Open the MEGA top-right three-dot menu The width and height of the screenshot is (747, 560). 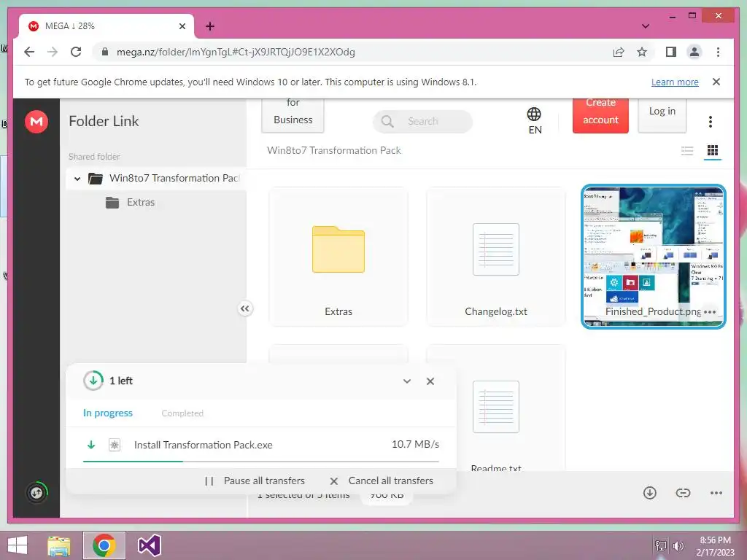pos(711,122)
